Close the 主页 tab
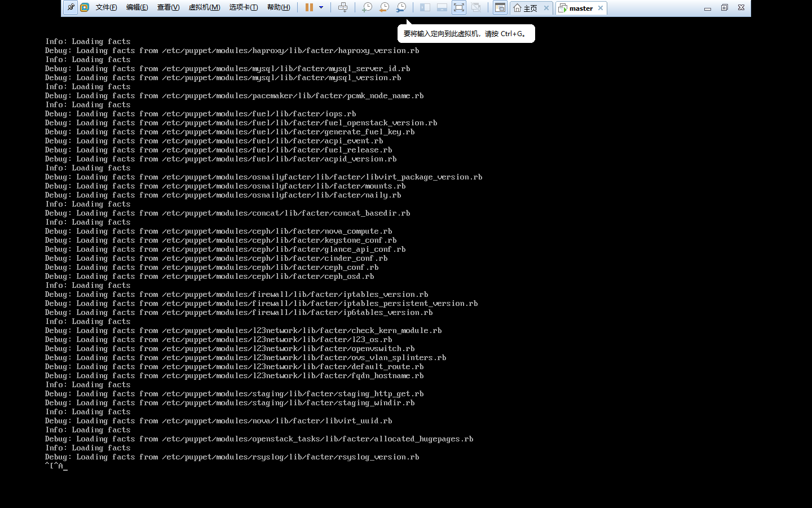Image resolution: width=812 pixels, height=508 pixels. pyautogui.click(x=546, y=8)
